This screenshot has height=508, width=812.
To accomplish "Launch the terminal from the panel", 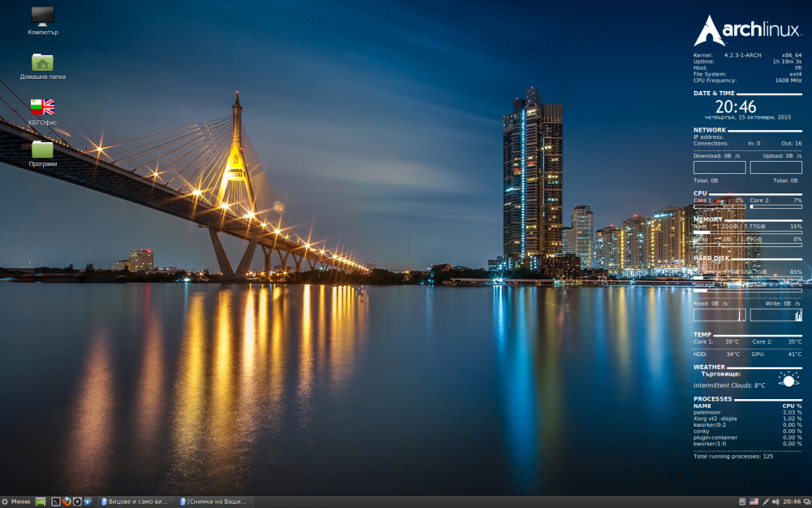I will [x=56, y=501].
